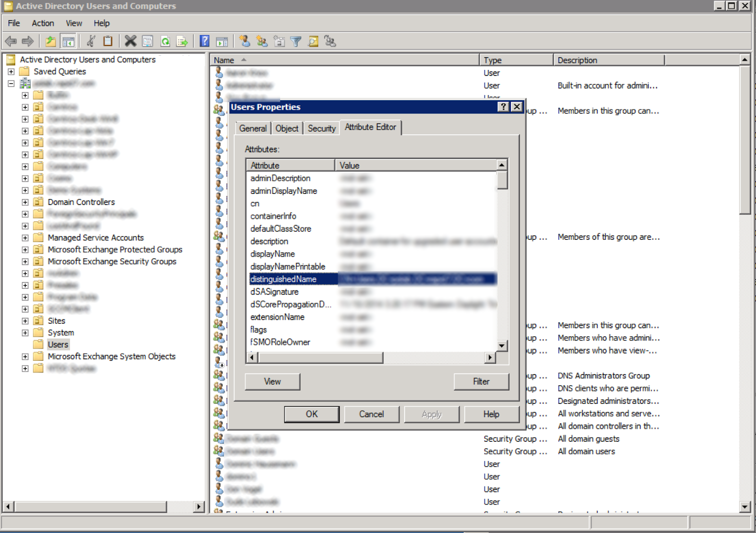Expand Microsoft Exchange System Objects node

[25, 356]
